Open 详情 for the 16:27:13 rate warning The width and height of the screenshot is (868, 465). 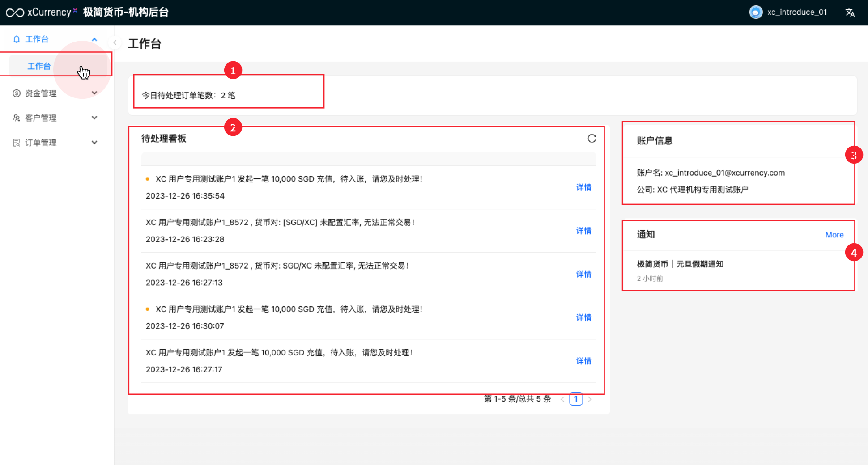tap(583, 274)
